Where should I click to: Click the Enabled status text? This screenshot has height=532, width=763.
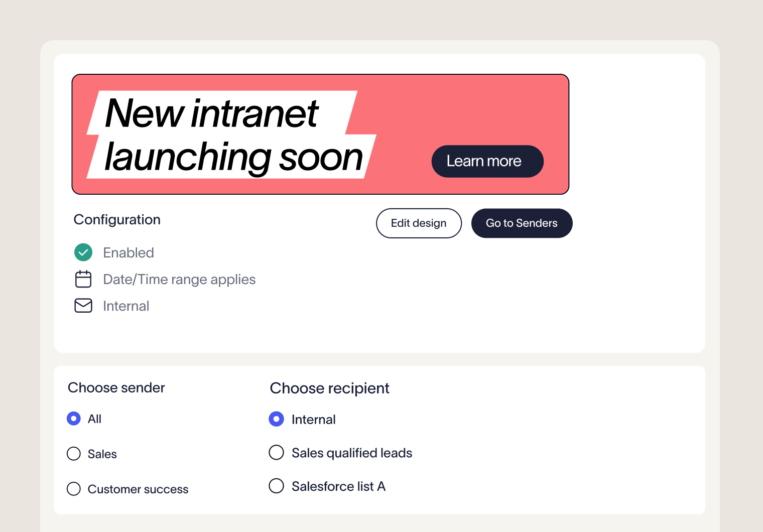coord(129,252)
